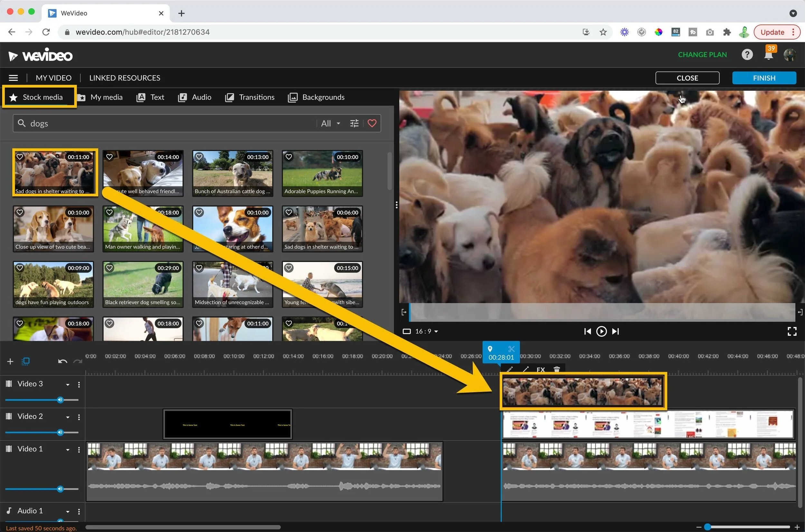Toggle favorites heart filter in search

pyautogui.click(x=372, y=123)
